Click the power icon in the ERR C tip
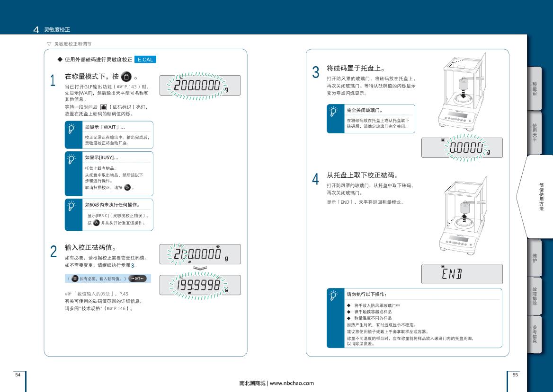The height and width of the screenshot is (392, 553). pyautogui.click(x=97, y=223)
